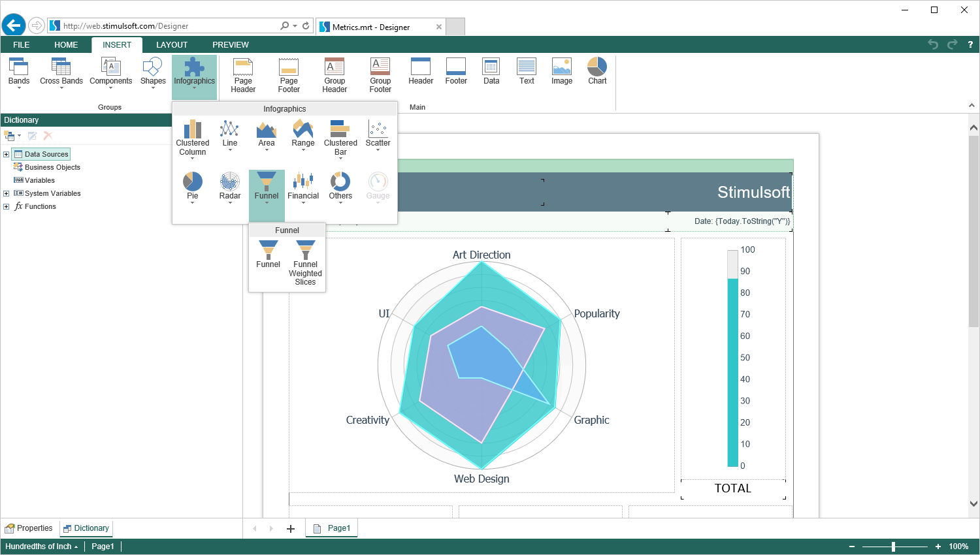Choose Clustered Column chart type
The height and width of the screenshot is (555, 980).
[193, 139]
